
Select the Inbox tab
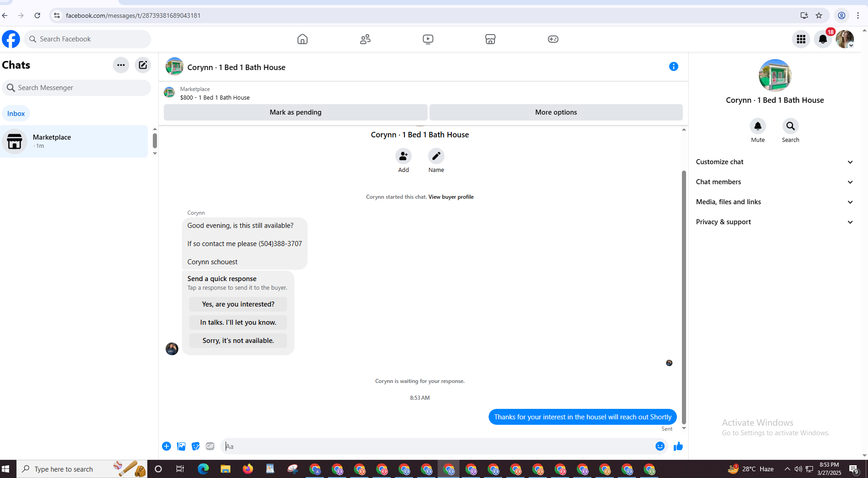[16, 114]
